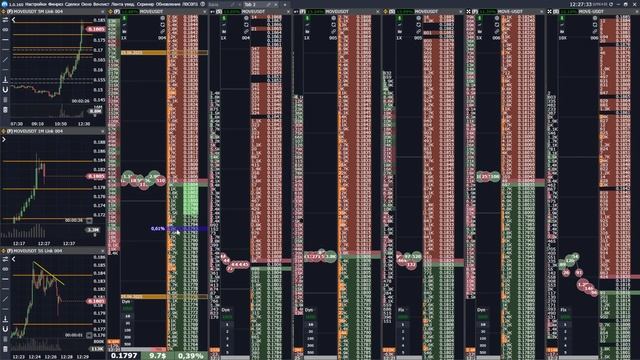This screenshot has width=640, height=360.
Task: Toggle the eye icon in 5S chart toolbar
Action: click(x=5, y=269)
